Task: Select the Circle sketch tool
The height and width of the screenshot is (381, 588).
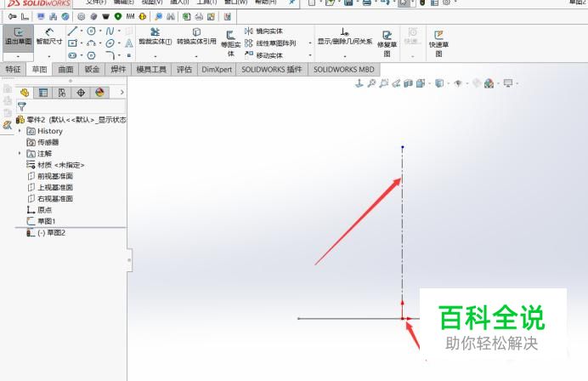Action: point(91,31)
